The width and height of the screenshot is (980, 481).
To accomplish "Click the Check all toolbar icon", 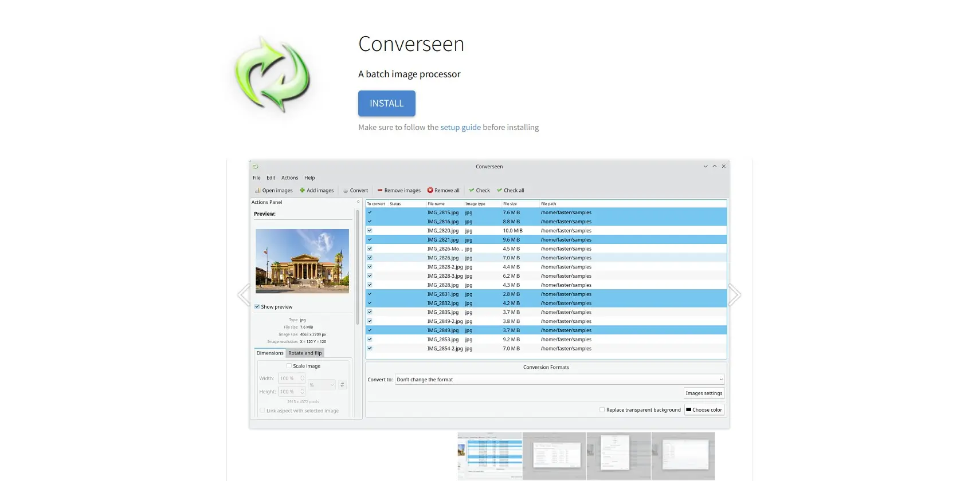I will [x=500, y=191].
